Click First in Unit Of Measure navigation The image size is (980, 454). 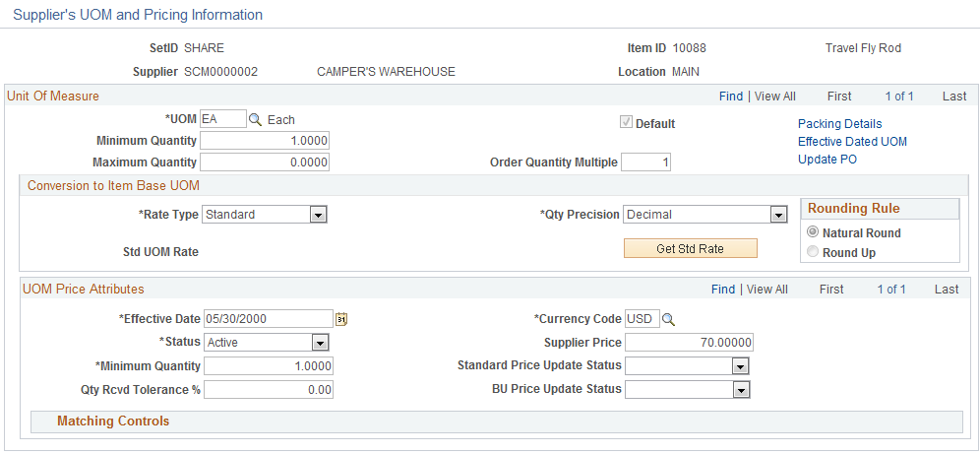pyautogui.click(x=838, y=97)
